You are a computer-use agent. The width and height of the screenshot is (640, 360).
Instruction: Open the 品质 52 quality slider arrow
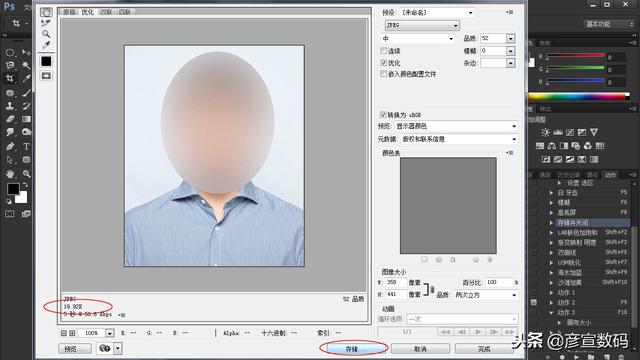point(511,38)
